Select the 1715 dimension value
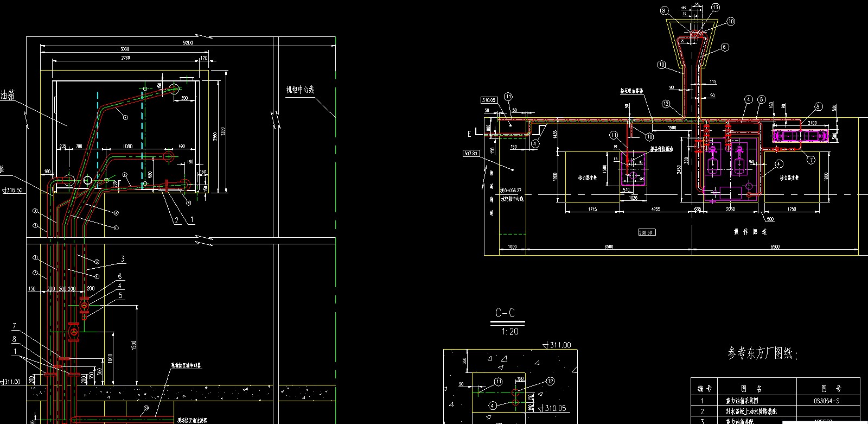 (x=592, y=209)
